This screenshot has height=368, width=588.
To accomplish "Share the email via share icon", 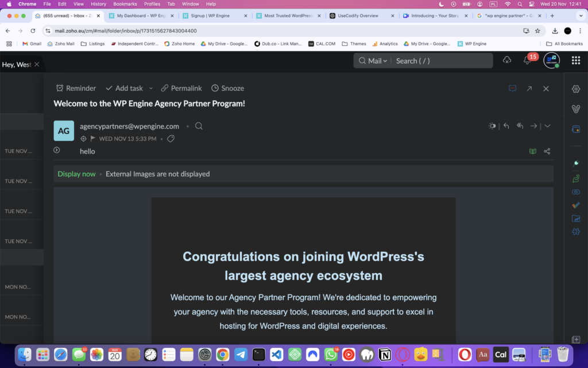I will 547,151.
